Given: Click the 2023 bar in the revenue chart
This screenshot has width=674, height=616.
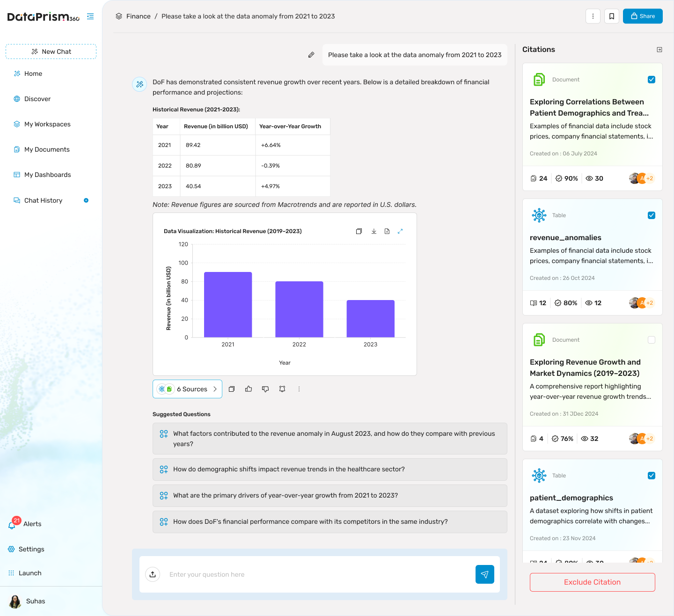Looking at the screenshot, I should coord(371,319).
